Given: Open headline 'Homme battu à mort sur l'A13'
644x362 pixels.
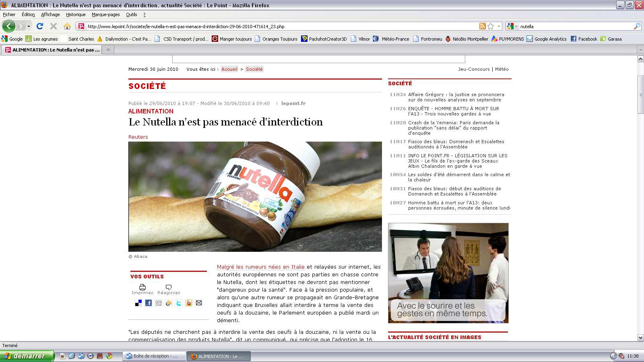Looking at the screenshot, I should tap(459, 205).
